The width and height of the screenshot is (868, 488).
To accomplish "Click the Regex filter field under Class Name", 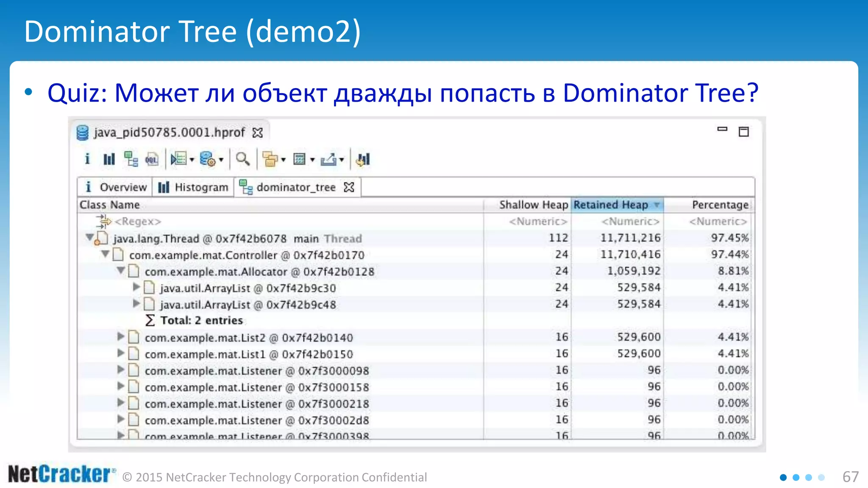I will [x=137, y=222].
